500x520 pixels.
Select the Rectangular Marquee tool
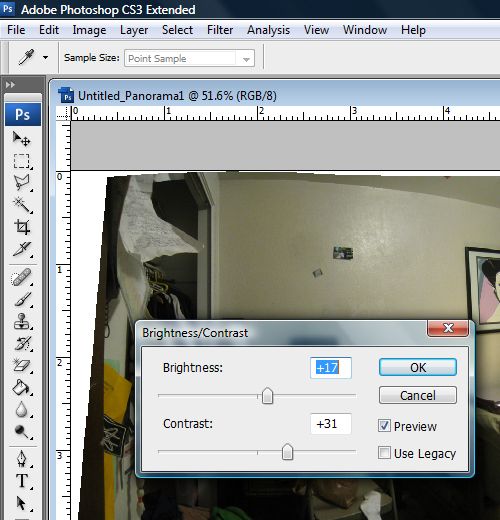[x=22, y=161]
